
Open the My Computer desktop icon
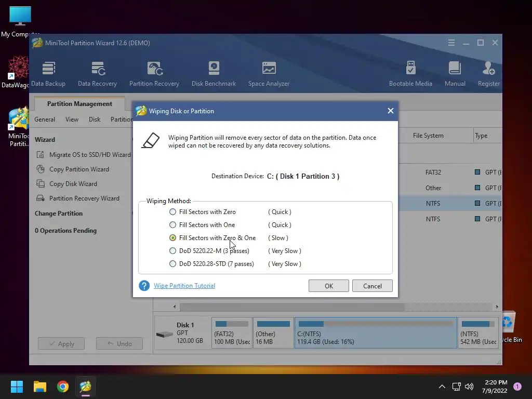pos(20,21)
